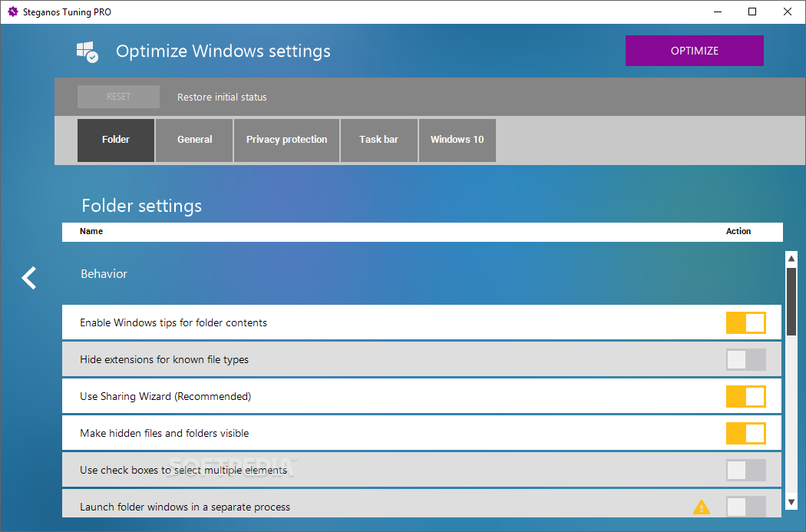Click the Restore initial status label

click(x=222, y=97)
